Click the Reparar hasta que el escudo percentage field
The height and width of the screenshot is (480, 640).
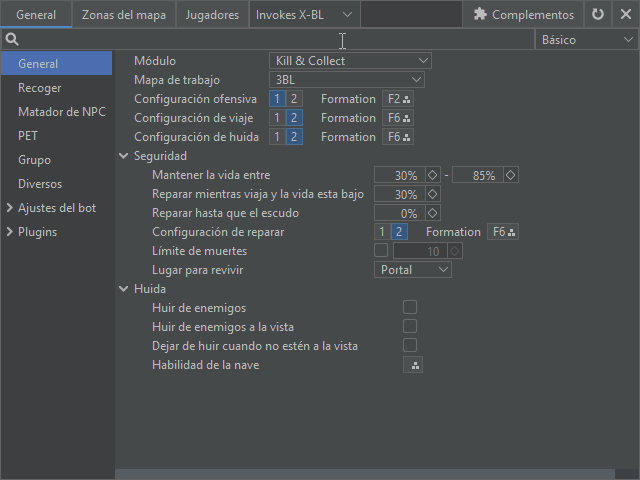(x=399, y=213)
